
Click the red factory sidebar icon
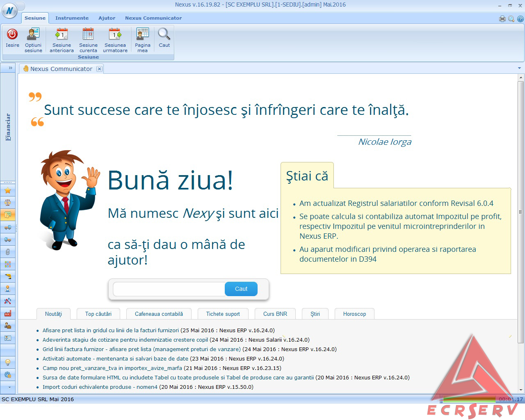8,313
